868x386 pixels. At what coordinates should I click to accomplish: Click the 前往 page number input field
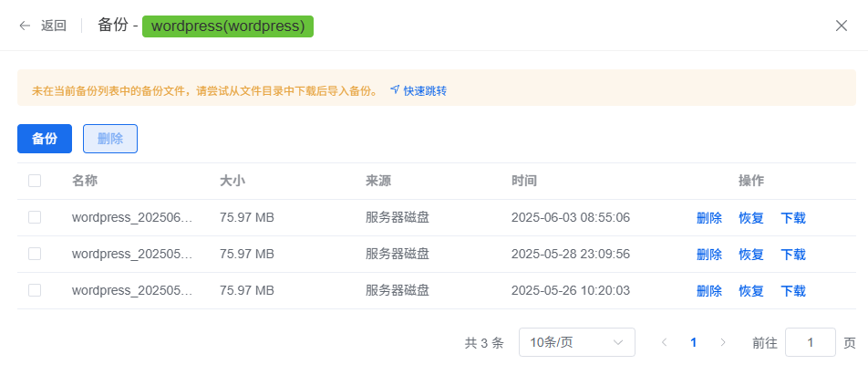click(x=811, y=342)
